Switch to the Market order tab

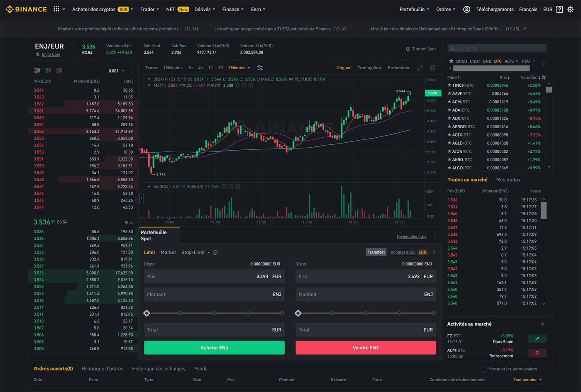168,252
